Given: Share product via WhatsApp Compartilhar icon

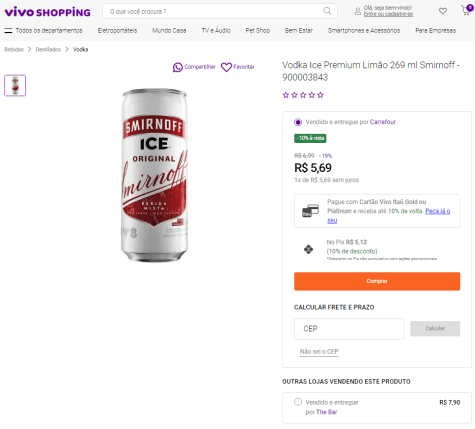Looking at the screenshot, I should pyautogui.click(x=178, y=67).
